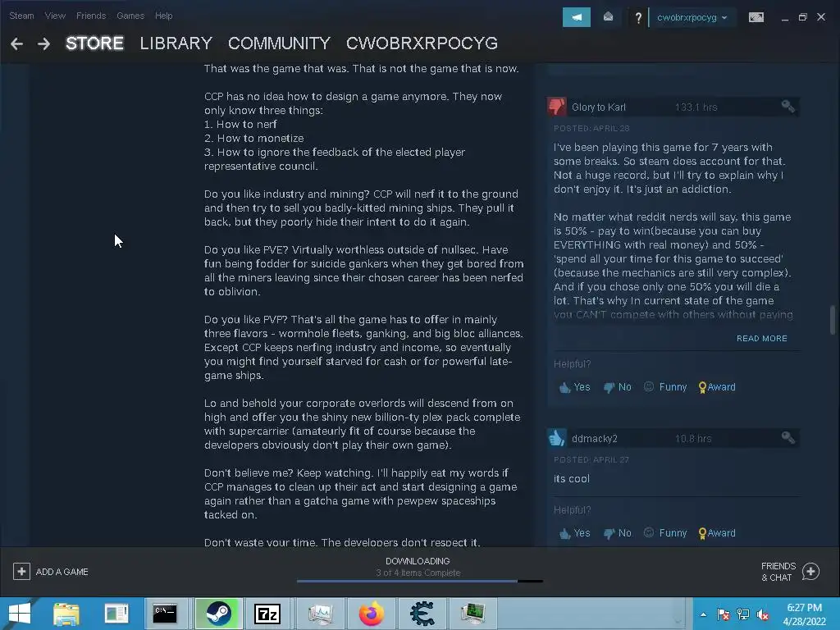Click the "its cool" review text

(571, 478)
